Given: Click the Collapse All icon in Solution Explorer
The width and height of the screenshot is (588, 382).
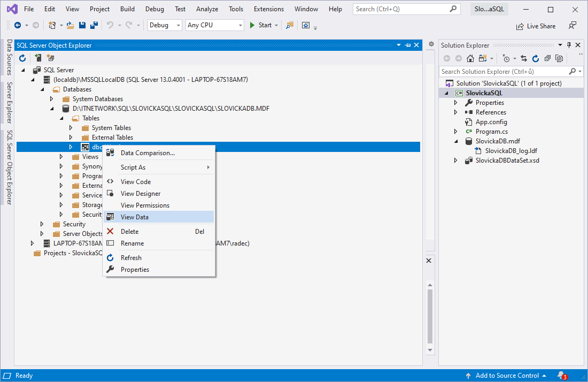Looking at the screenshot, I should (547, 58).
